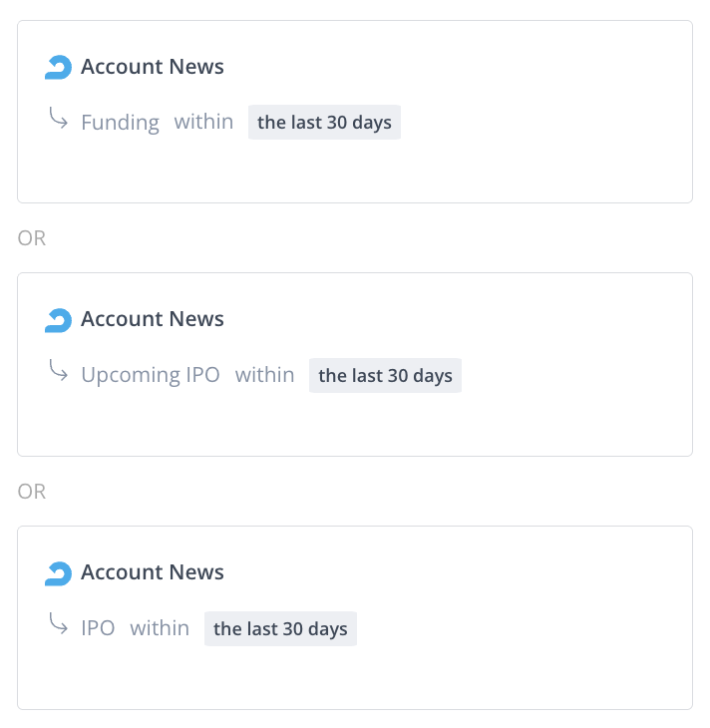The height and width of the screenshot is (728, 710).
Task: Click the OR operator below the Funding card
Action: click(32, 238)
